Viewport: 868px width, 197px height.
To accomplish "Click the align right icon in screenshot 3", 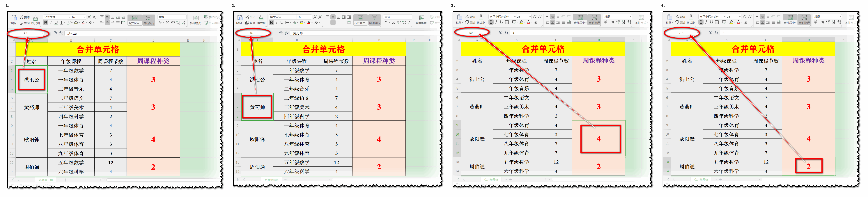I will (558, 23).
